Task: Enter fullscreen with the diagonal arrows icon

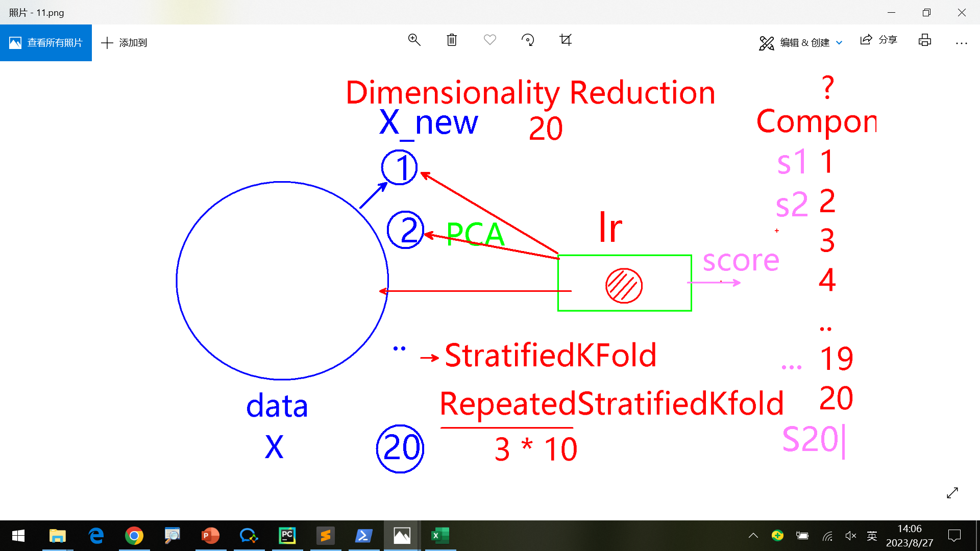Action: tap(952, 493)
